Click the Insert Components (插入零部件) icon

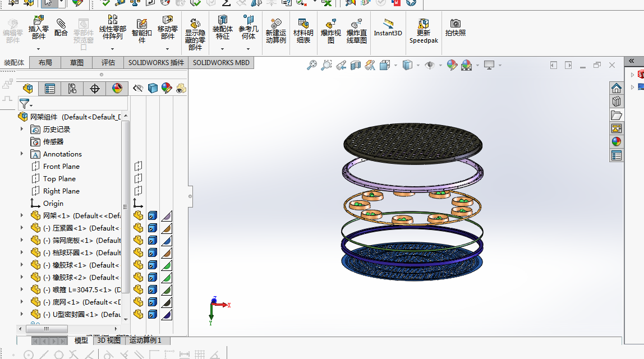tap(38, 20)
